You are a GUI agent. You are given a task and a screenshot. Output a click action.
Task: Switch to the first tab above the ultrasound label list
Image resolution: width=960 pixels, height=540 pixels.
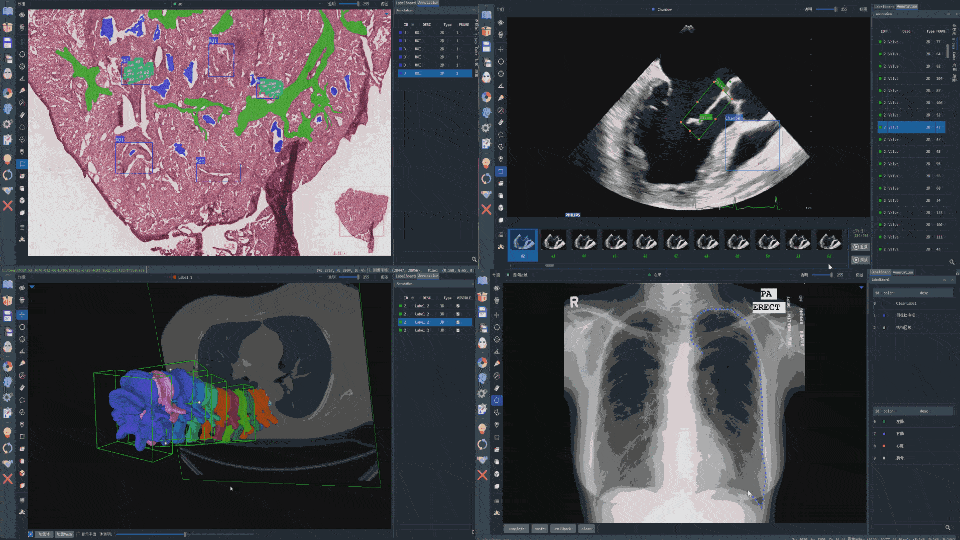click(x=883, y=7)
